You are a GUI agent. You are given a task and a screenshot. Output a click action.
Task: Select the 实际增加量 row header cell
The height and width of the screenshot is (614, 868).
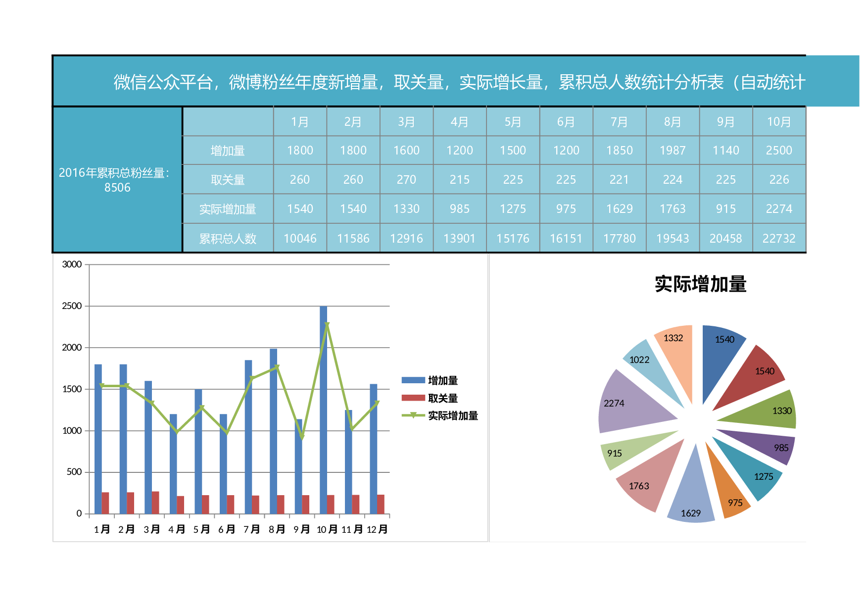tap(228, 209)
